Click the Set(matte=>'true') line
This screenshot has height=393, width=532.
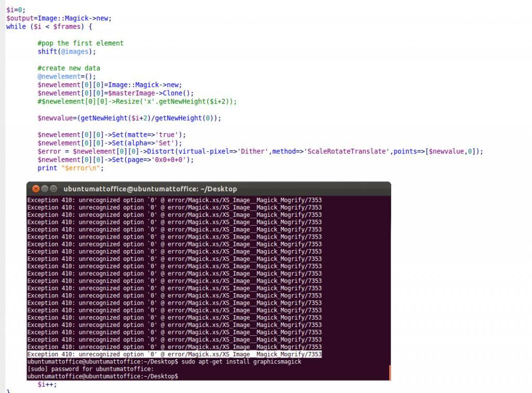(112, 135)
